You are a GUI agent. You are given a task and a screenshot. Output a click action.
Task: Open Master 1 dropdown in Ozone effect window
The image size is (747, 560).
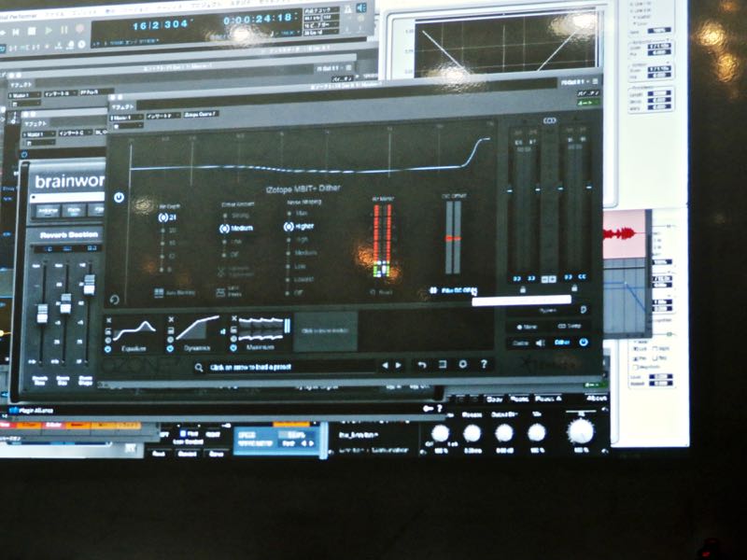(127, 118)
